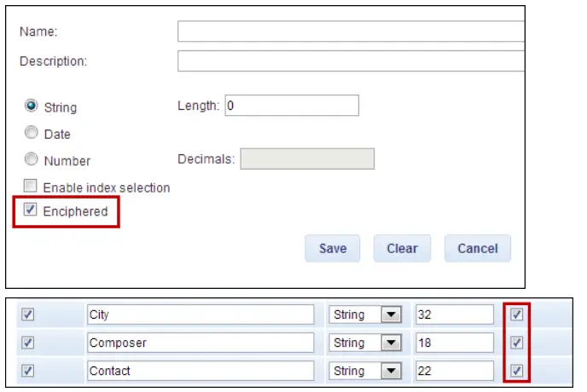Click the Save button
587x392 pixels.
coord(333,249)
